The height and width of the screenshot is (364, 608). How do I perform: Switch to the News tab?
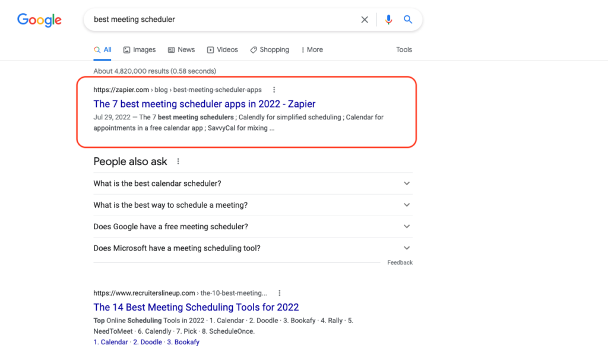[181, 50]
